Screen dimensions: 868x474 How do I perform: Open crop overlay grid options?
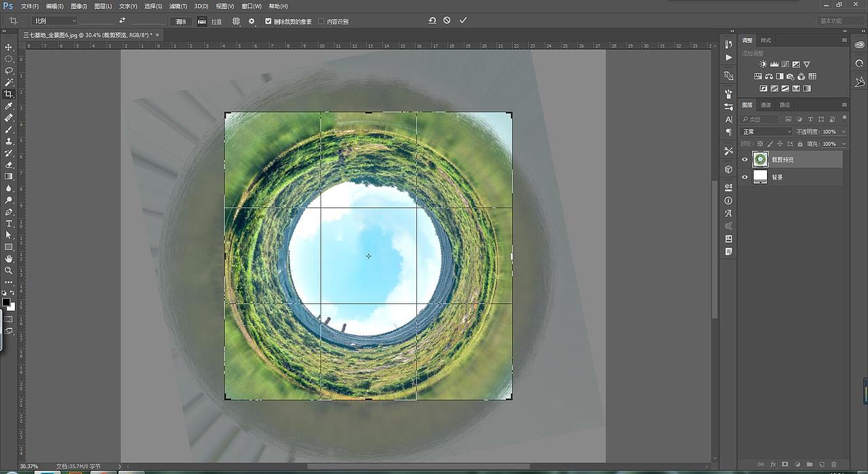236,21
